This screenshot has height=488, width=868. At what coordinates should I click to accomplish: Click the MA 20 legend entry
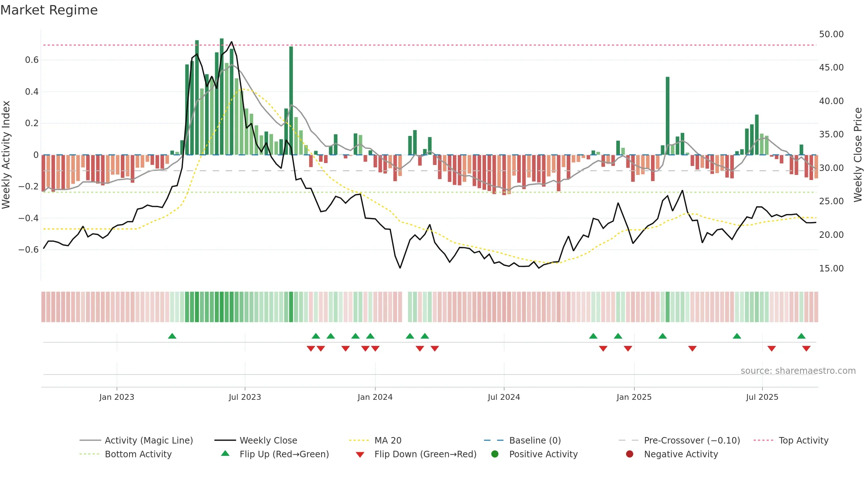(x=375, y=440)
